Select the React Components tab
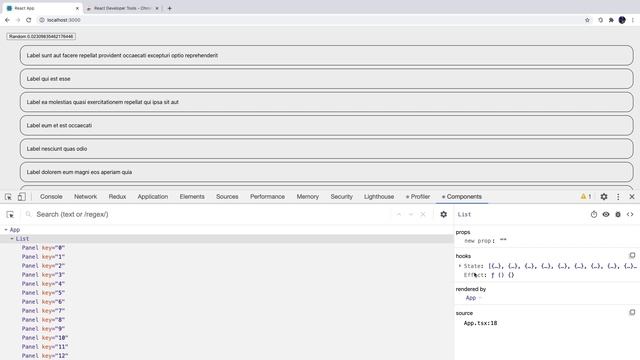This screenshot has height=360, width=640. point(462,197)
